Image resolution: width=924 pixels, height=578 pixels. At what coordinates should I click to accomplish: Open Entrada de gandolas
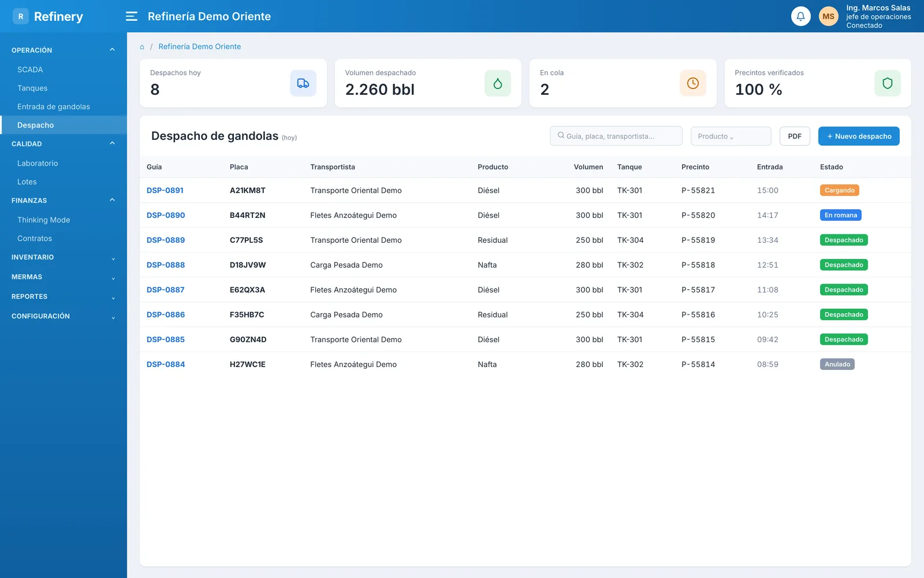64,106
